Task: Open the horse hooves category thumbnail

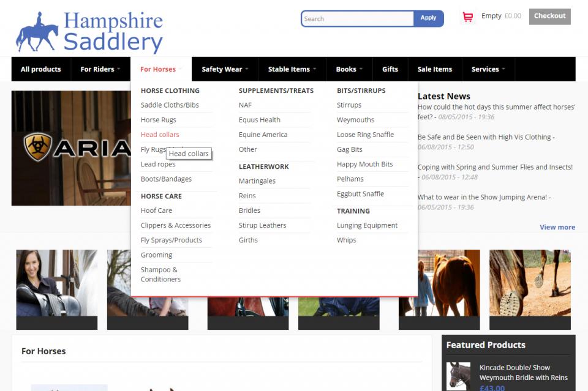Action: 530,283
